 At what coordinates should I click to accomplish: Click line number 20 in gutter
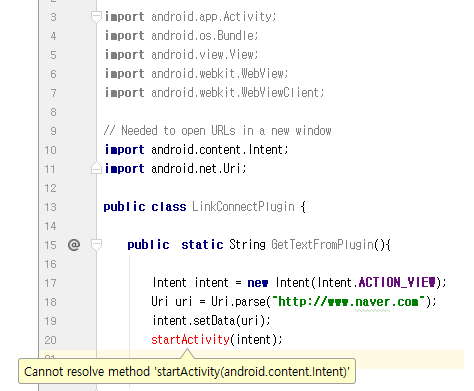[51, 340]
